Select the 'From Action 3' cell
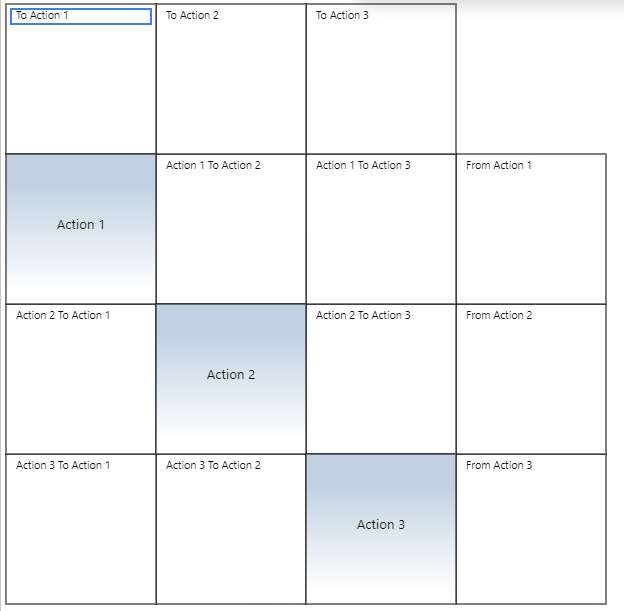The image size is (624, 611). tap(531, 530)
